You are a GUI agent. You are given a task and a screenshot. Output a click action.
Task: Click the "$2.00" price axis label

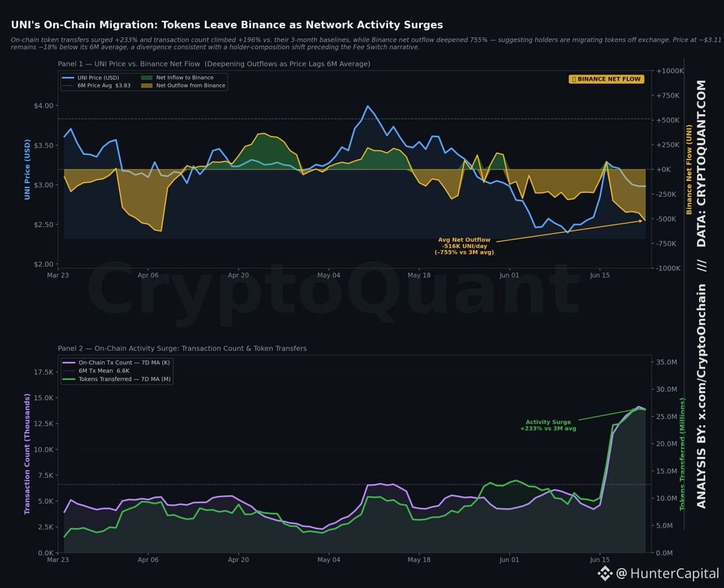pos(44,264)
